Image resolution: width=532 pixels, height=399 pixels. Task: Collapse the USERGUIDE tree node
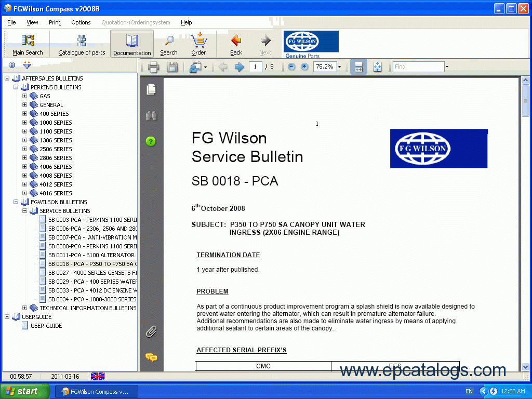[x=7, y=316]
